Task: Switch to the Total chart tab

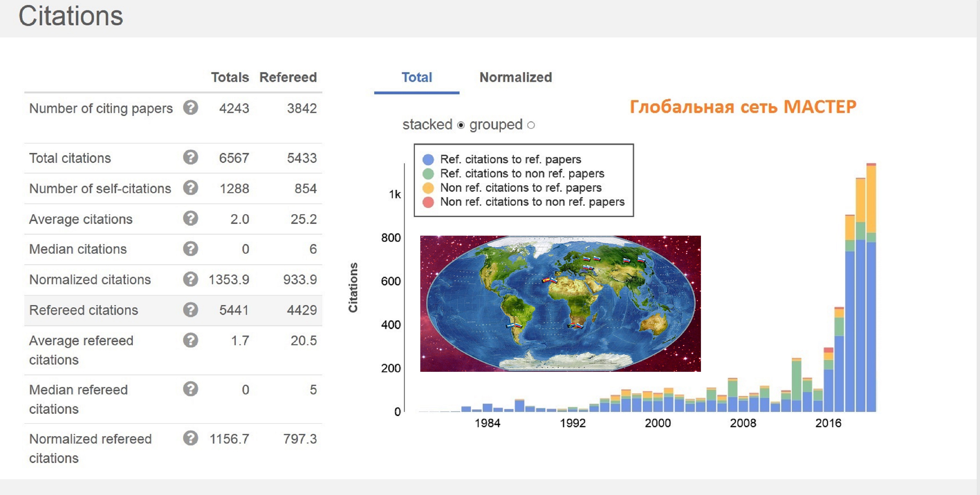Action: [x=417, y=78]
